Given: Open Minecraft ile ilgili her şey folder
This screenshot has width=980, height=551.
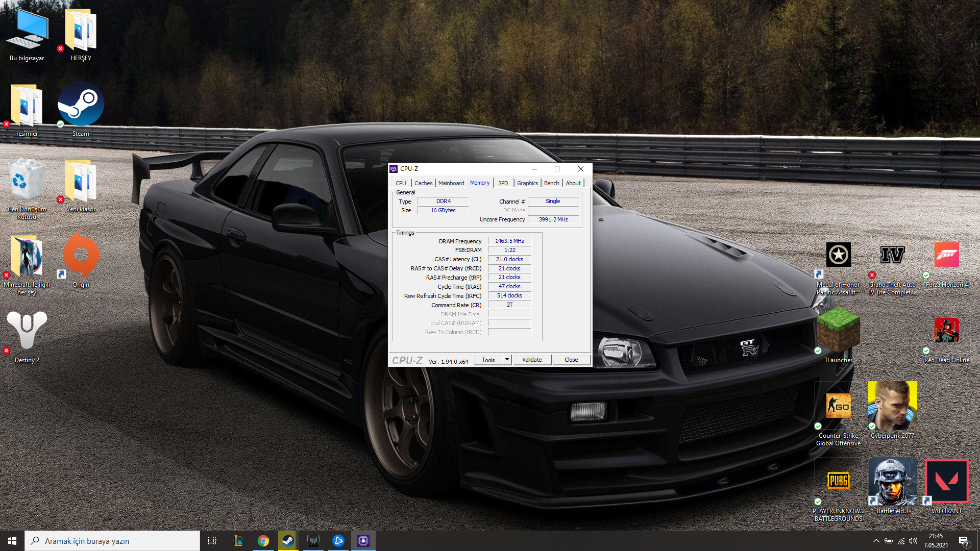Looking at the screenshot, I should (x=27, y=264).
